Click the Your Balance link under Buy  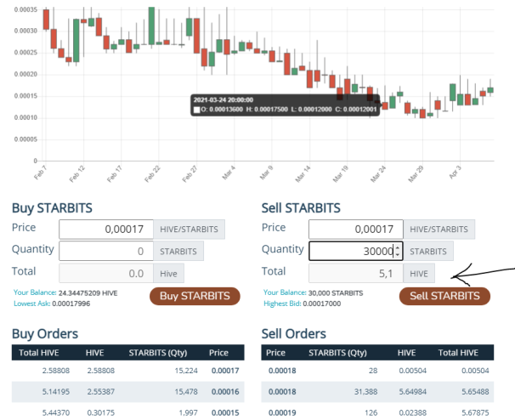coord(35,292)
